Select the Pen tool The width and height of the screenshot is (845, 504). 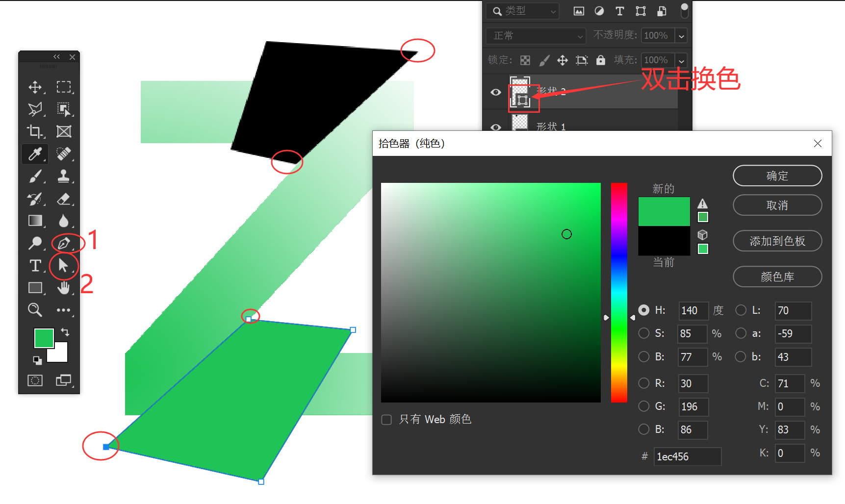[x=64, y=243]
